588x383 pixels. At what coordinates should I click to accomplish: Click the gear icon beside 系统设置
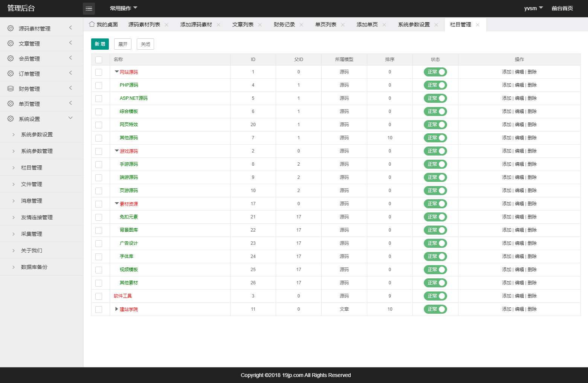[11, 119]
